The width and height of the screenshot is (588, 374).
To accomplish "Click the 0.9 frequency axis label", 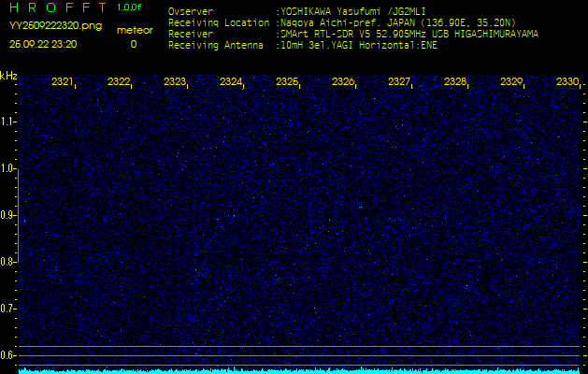I will click(8, 215).
